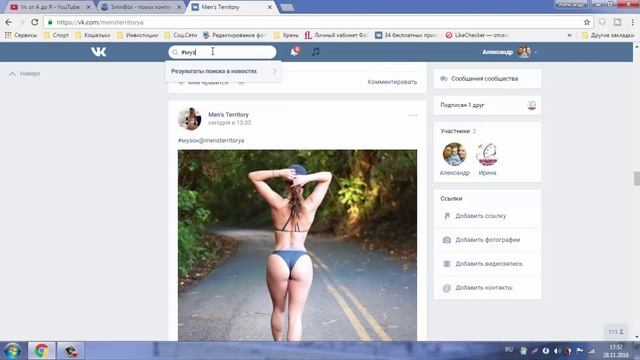Click the Chrome taskbar icon
Screen dimensions: 640x360
tap(41, 351)
